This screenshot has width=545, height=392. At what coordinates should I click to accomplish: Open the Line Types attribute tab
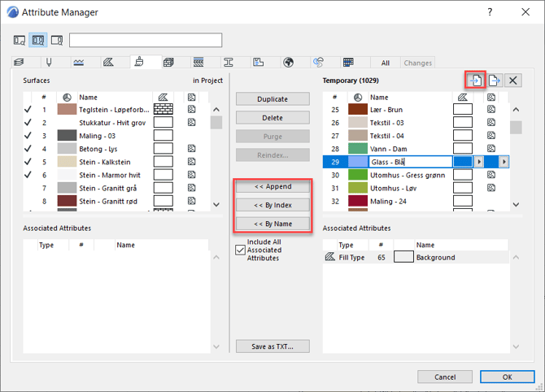point(79,63)
